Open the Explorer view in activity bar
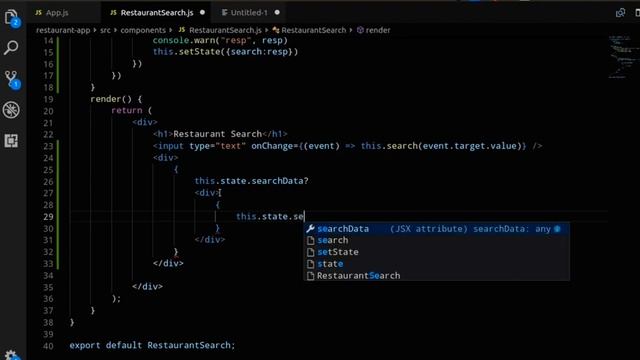640x360 pixels. pyautogui.click(x=11, y=18)
